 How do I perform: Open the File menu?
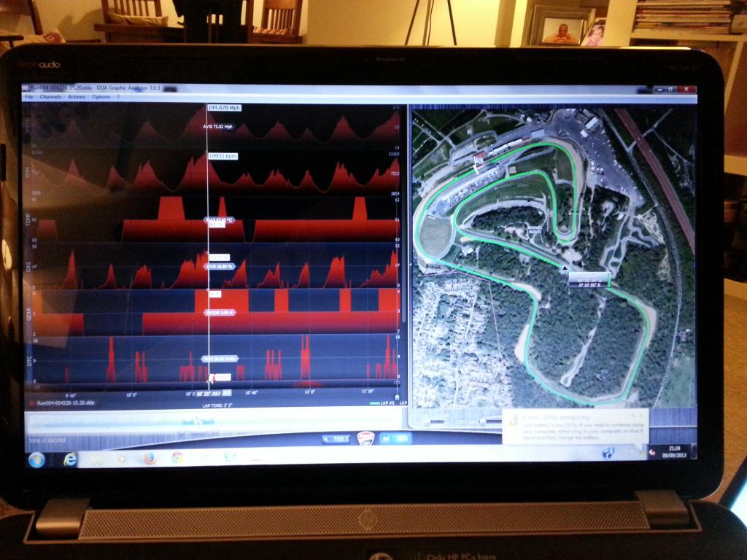point(29,97)
